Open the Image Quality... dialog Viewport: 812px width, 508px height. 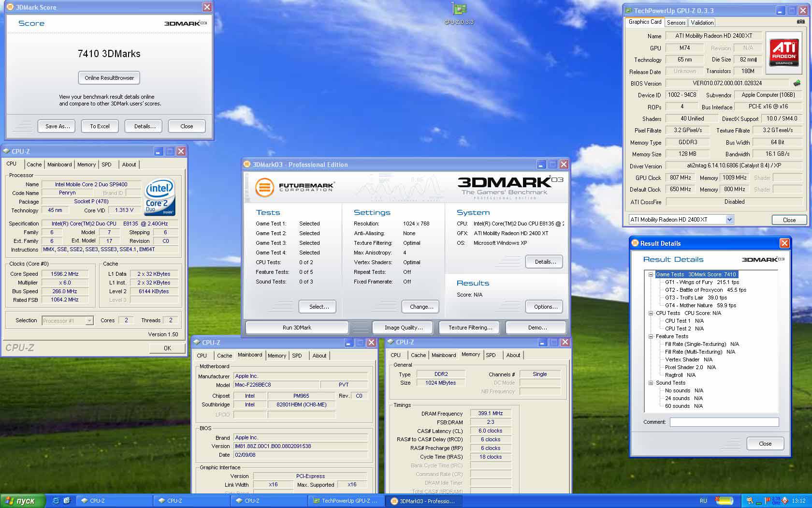[403, 328]
